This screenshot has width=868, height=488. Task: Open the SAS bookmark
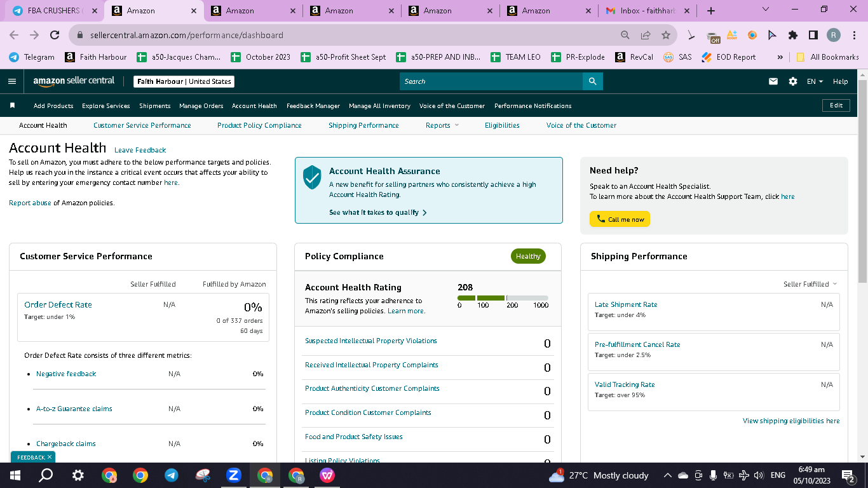[x=677, y=57]
